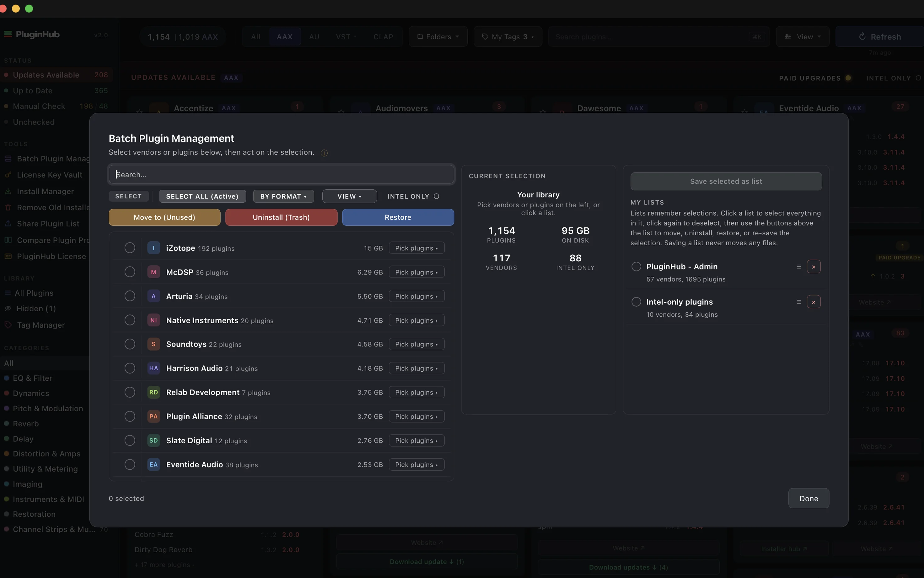Click the PluginHub logo icon in sidebar

8,35
